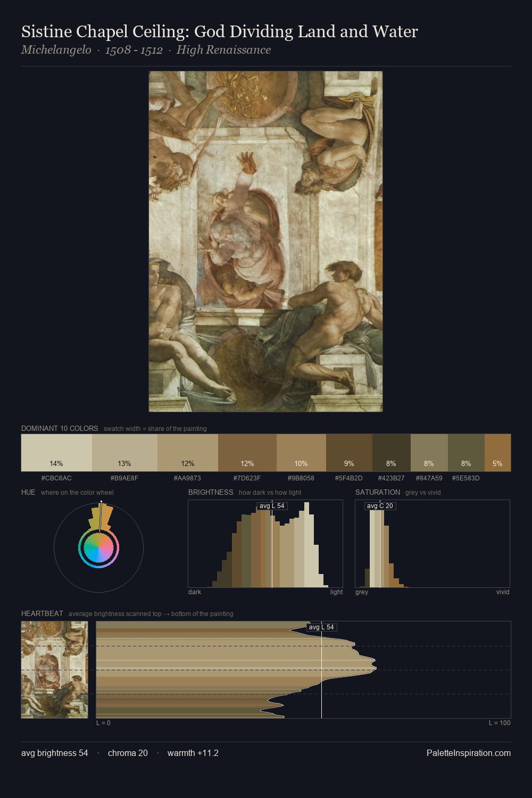Viewport: 532px width, 798px height.
Task: Open the PaletteInspiration.com link
Action: pos(469,753)
